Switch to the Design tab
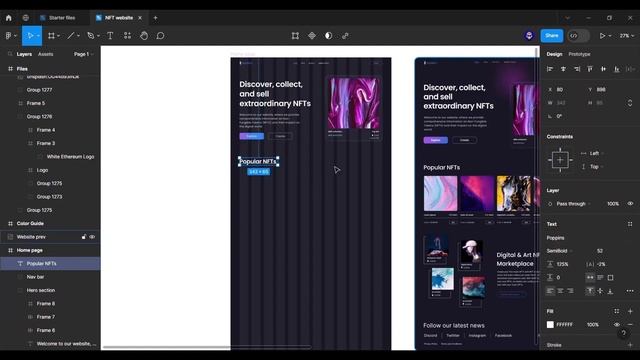The height and width of the screenshot is (360, 640). pyautogui.click(x=554, y=54)
